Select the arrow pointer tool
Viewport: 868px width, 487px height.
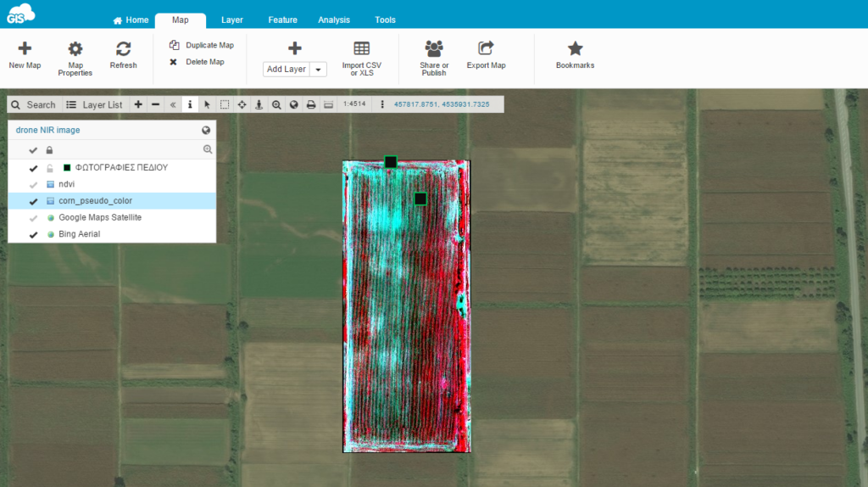(x=207, y=104)
